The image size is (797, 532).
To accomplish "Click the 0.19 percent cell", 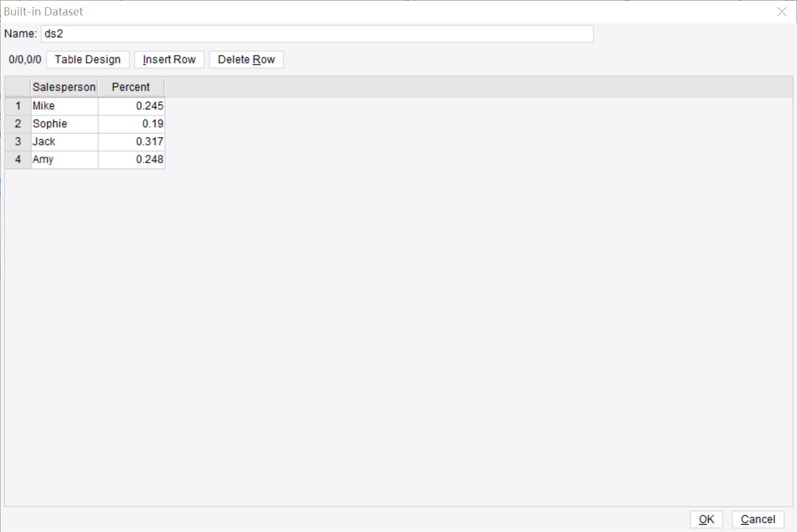I will pyautogui.click(x=131, y=124).
